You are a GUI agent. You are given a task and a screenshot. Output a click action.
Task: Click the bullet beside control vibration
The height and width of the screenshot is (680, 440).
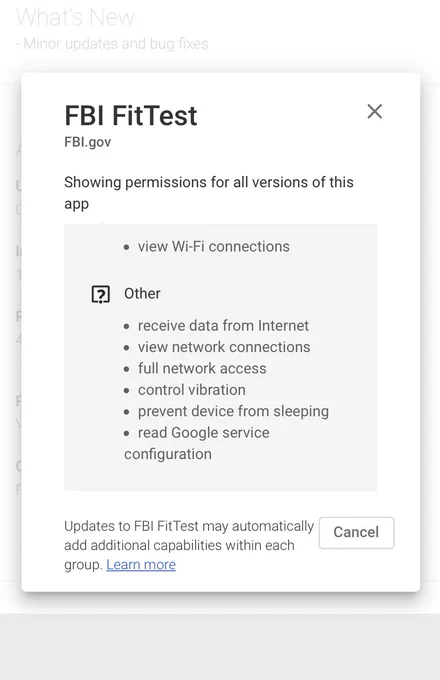[127, 390]
